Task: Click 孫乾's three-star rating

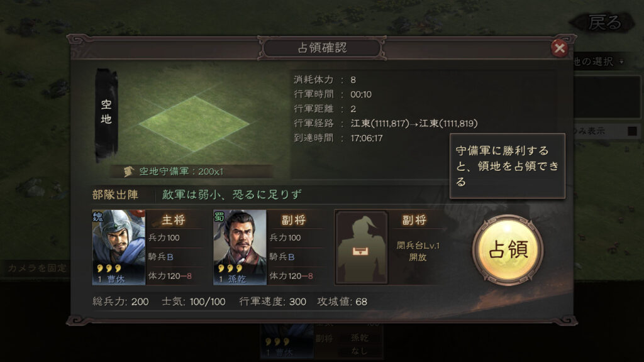Action: 230,268
